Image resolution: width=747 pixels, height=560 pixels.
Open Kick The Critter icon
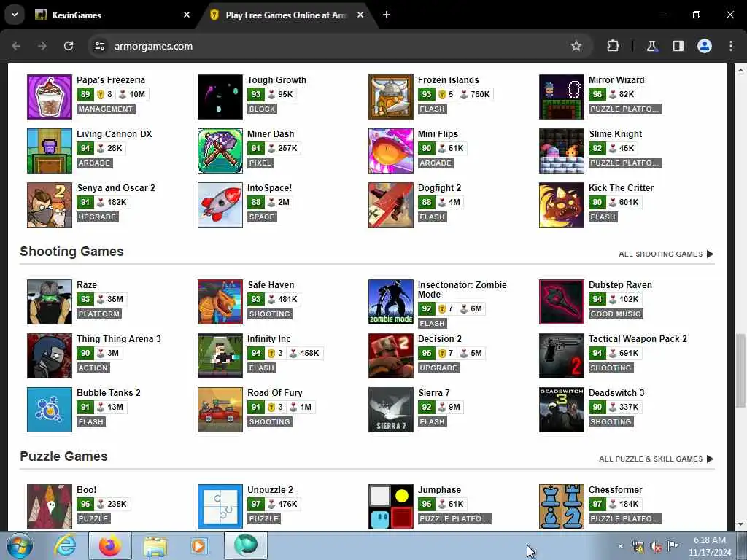(x=561, y=205)
